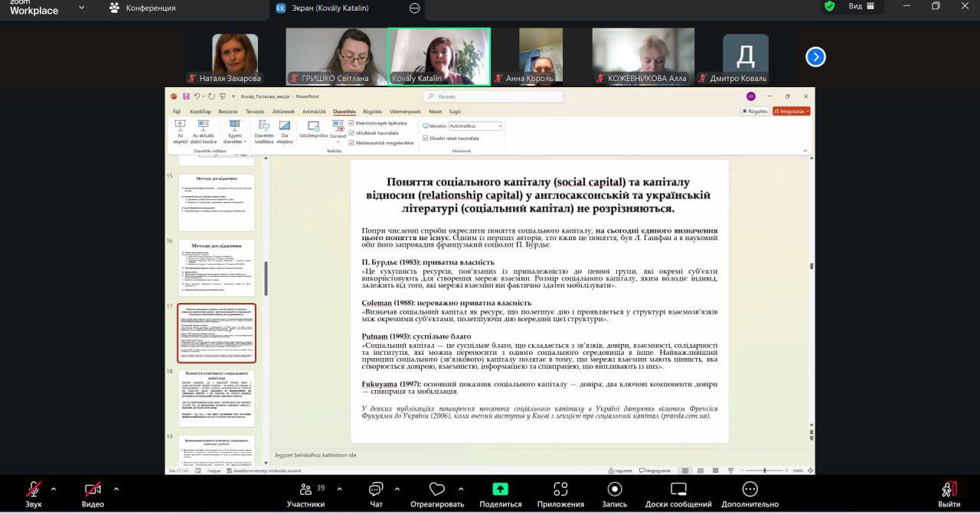This screenshot has height=514, width=980.
Task: Turn on camera using the Видео icon
Action: pos(93,490)
